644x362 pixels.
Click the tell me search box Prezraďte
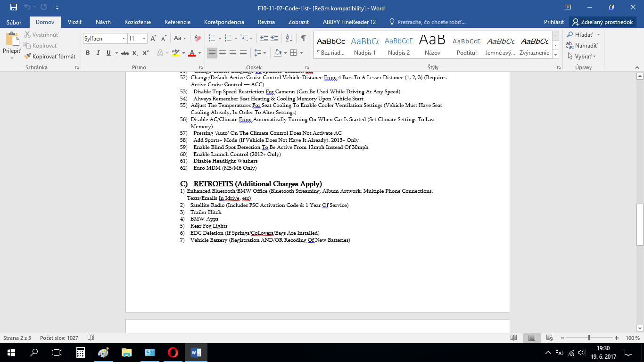click(427, 22)
